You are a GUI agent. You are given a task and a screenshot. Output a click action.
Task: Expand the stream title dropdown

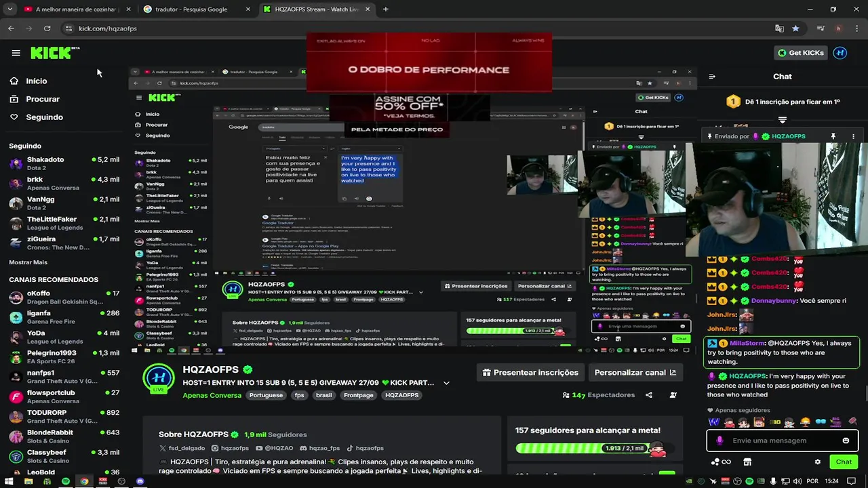click(x=446, y=383)
